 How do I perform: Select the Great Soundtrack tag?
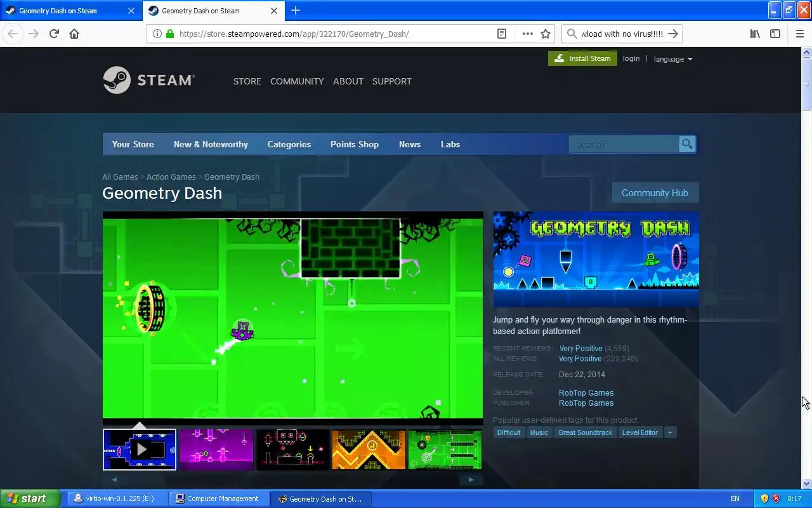(x=586, y=432)
